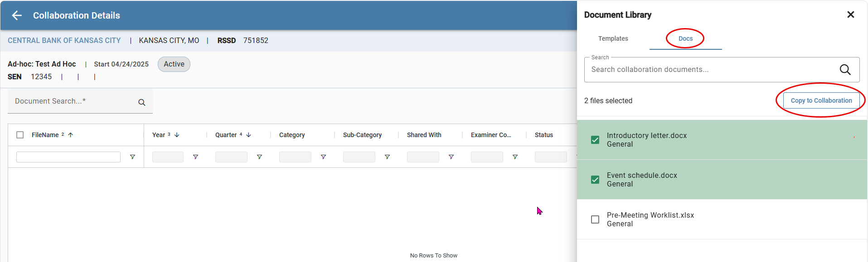The width and height of the screenshot is (868, 262).
Task: Click Copy to Collaboration button
Action: 821,100
